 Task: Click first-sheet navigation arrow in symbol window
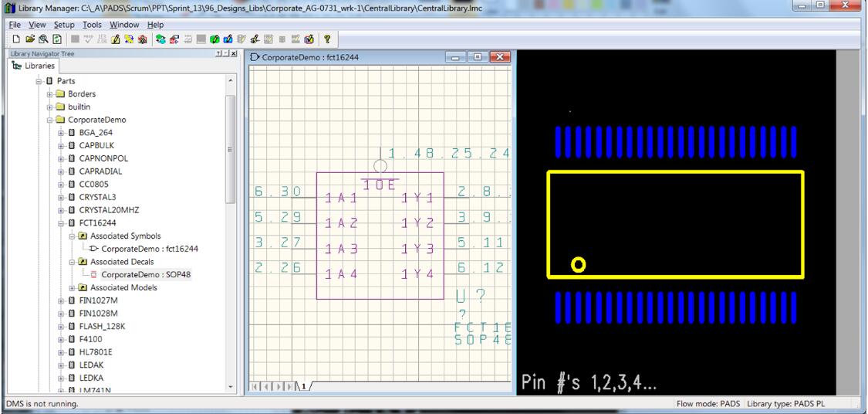click(255, 386)
